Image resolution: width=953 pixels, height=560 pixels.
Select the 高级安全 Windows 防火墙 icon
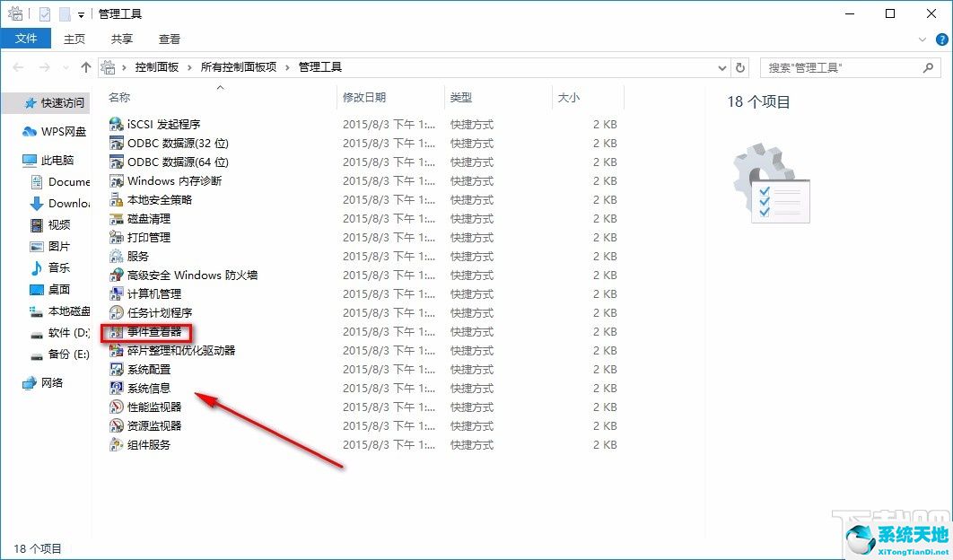pyautogui.click(x=116, y=275)
